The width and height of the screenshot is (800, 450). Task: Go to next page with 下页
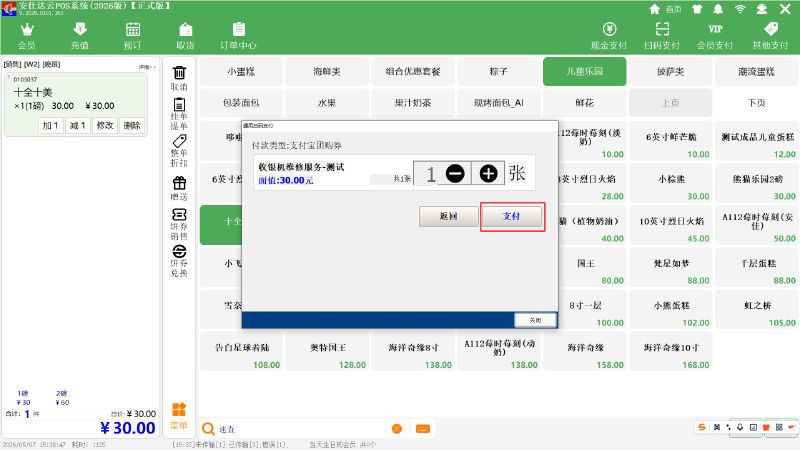coord(757,103)
